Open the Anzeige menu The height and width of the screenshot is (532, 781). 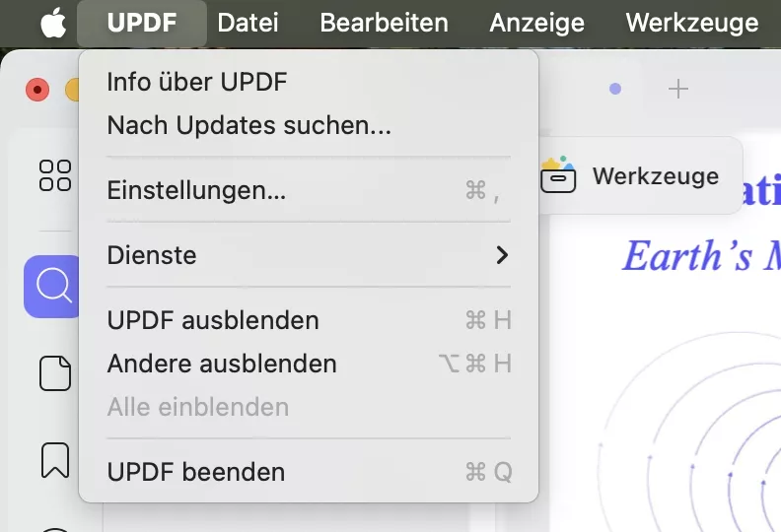click(x=536, y=23)
